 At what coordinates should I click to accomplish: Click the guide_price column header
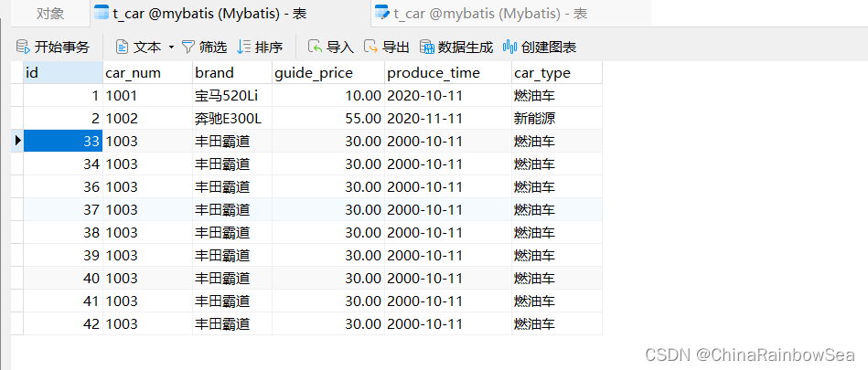328,72
